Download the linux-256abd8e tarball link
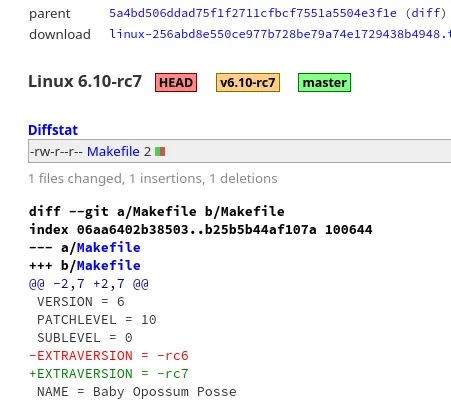This screenshot has width=451, height=415. pos(280,34)
